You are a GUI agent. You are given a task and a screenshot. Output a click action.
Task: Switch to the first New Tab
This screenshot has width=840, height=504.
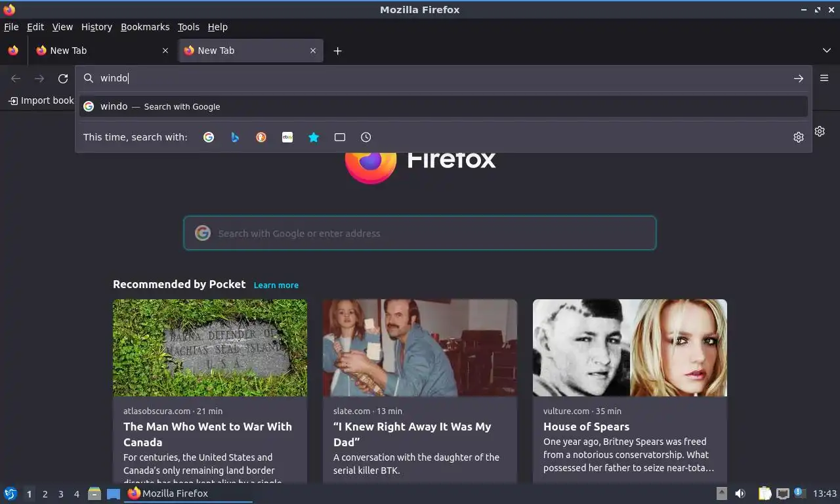pyautogui.click(x=102, y=51)
